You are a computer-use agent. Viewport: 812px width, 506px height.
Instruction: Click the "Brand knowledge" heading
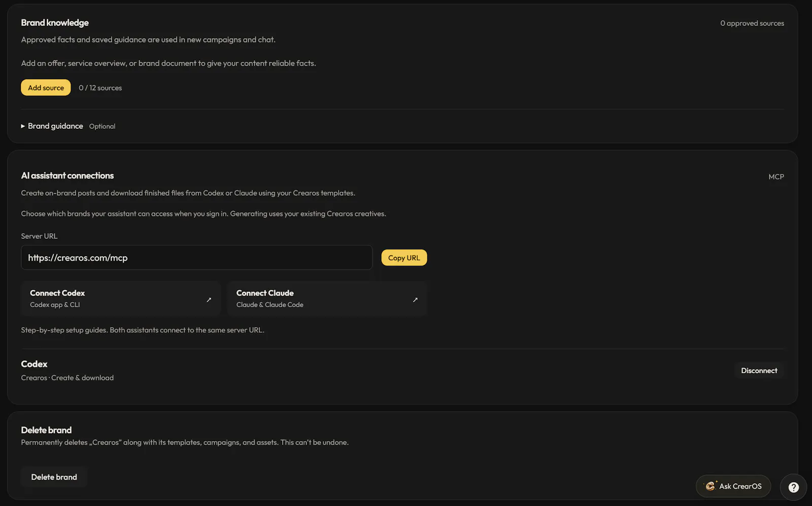pyautogui.click(x=55, y=23)
